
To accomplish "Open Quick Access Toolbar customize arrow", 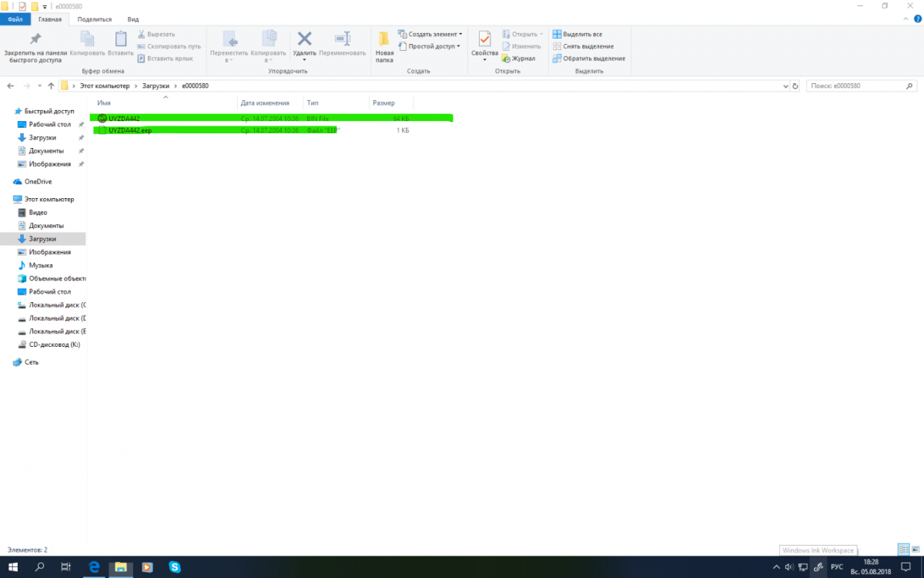I will click(x=45, y=6).
